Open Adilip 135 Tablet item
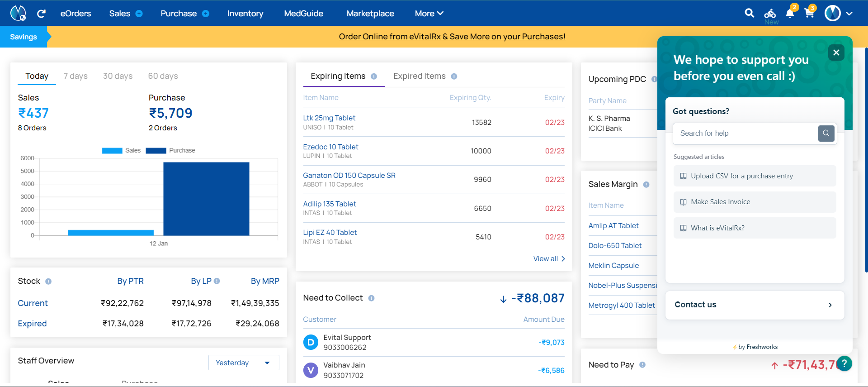This screenshot has height=387, width=868. point(330,204)
